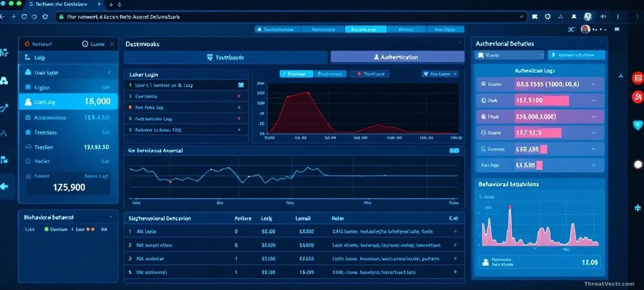Click the 175,900 card in left panel
Image resolution: width=644 pixels, height=290 pixels.
pyautogui.click(x=68, y=183)
